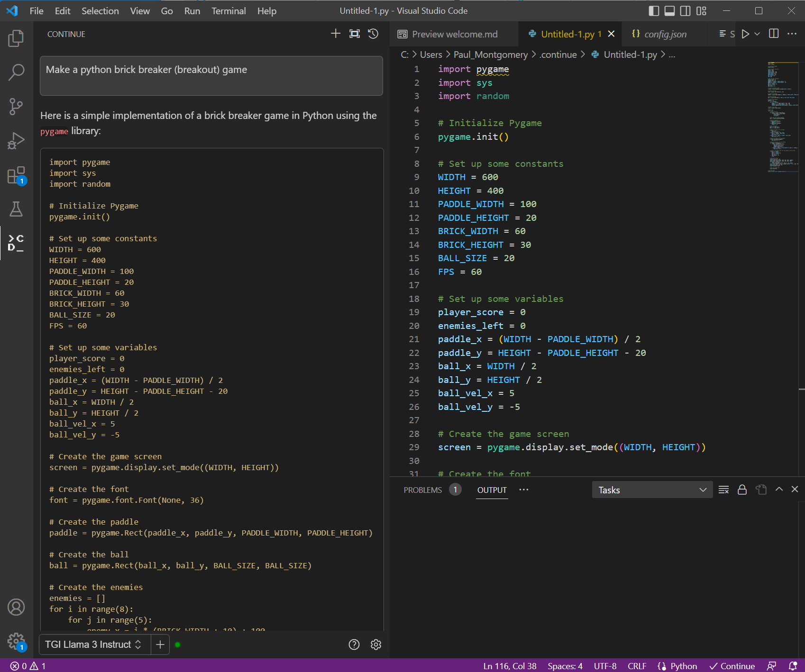Open notifications bell in status bar
The height and width of the screenshot is (672, 805).
793,666
